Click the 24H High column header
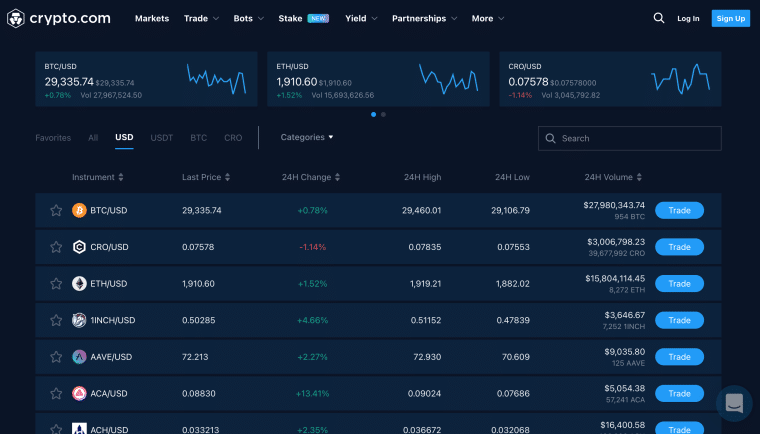Image resolution: width=760 pixels, height=434 pixels. [x=423, y=177]
